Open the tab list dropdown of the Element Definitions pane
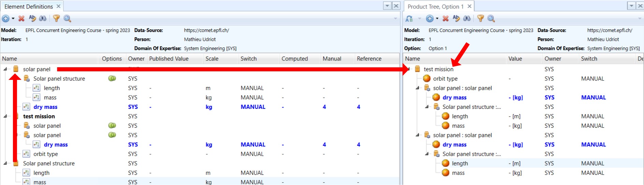Screen dimensions: 644x185 (x=387, y=6)
